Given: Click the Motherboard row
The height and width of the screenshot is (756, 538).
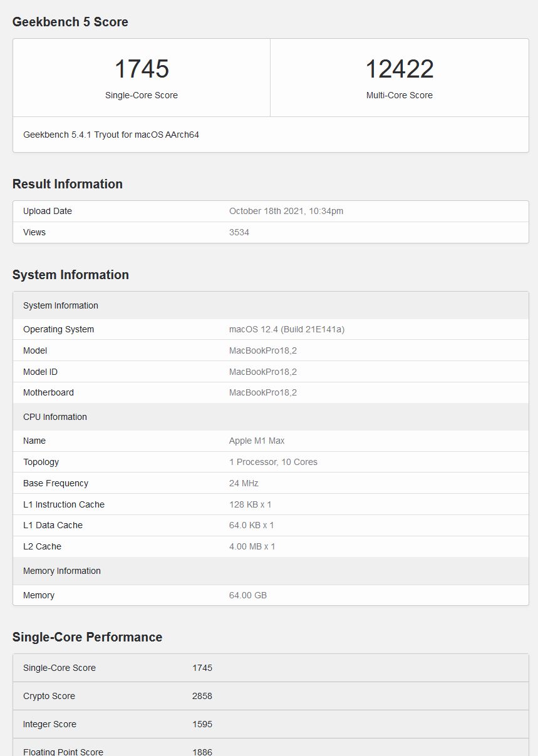Looking at the screenshot, I should click(49, 392).
